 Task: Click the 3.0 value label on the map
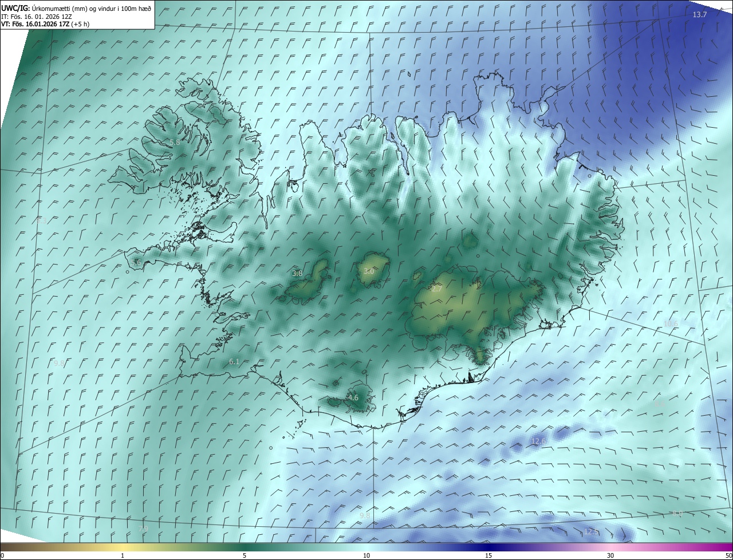[x=369, y=271]
